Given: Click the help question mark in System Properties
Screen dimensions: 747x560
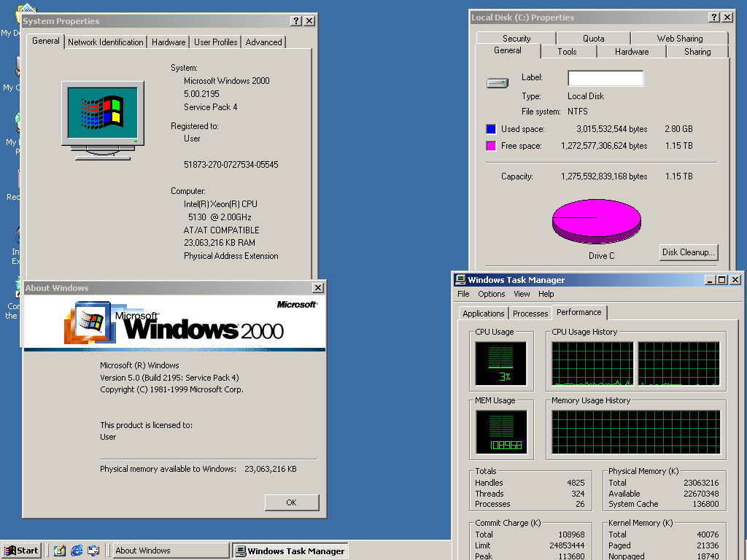Looking at the screenshot, I should click(295, 21).
